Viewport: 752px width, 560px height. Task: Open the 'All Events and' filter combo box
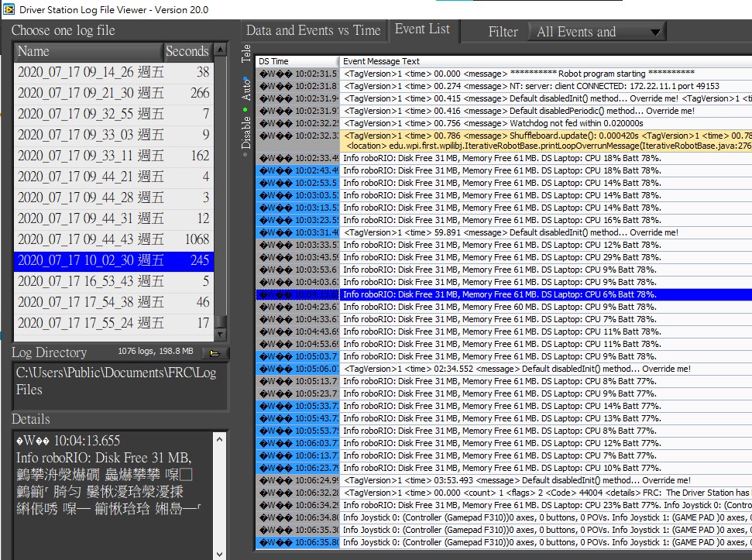[x=596, y=32]
